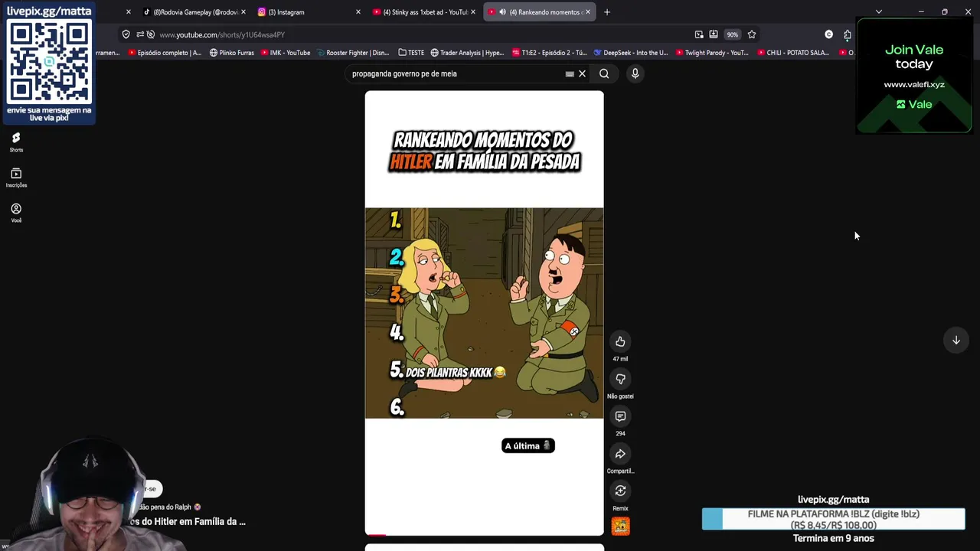This screenshot has height=551, width=980.
Task: Search YouTube with the magnifier button
Action: tap(604, 73)
